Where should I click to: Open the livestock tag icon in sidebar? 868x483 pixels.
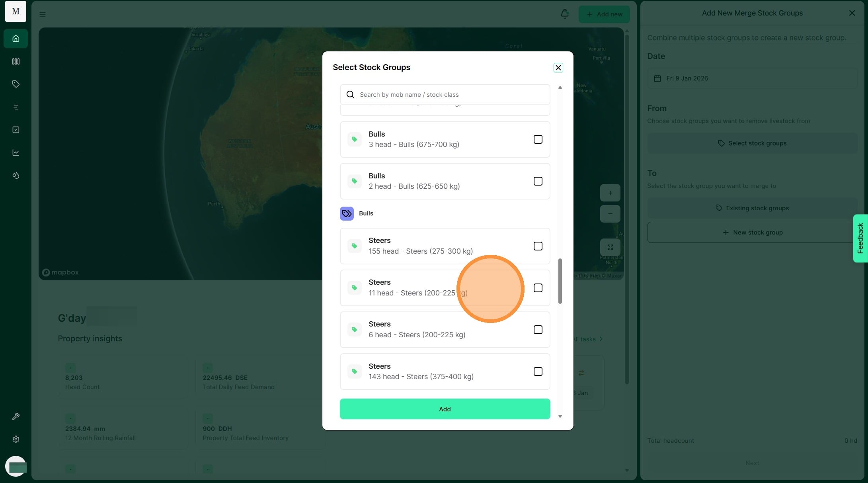click(16, 84)
